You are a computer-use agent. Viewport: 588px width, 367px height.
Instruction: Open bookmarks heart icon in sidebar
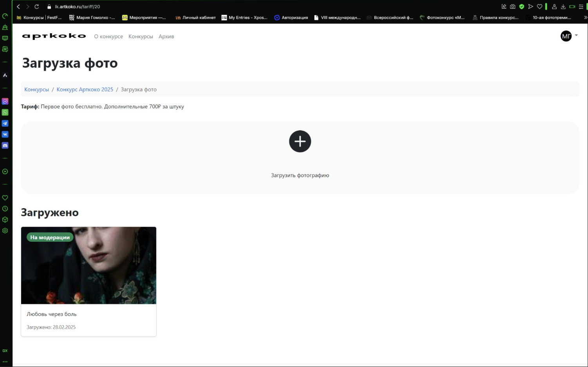(x=5, y=198)
